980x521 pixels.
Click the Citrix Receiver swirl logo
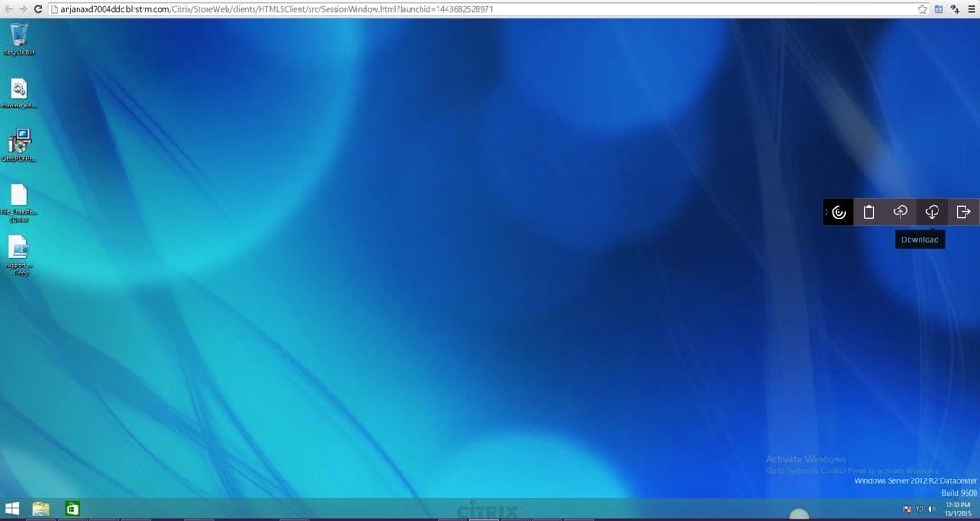839,212
